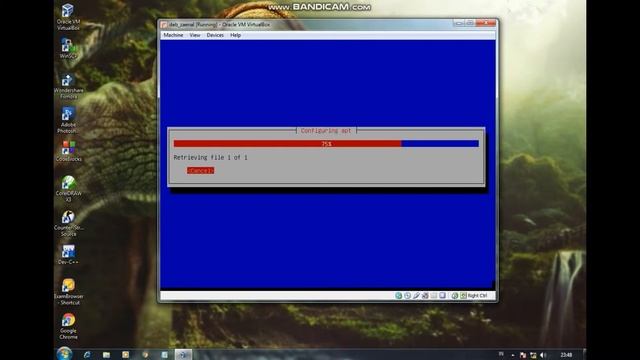The image size is (640, 360).
Task: Click the 'Retrieving file 1 of 1' text
Action: point(210,157)
